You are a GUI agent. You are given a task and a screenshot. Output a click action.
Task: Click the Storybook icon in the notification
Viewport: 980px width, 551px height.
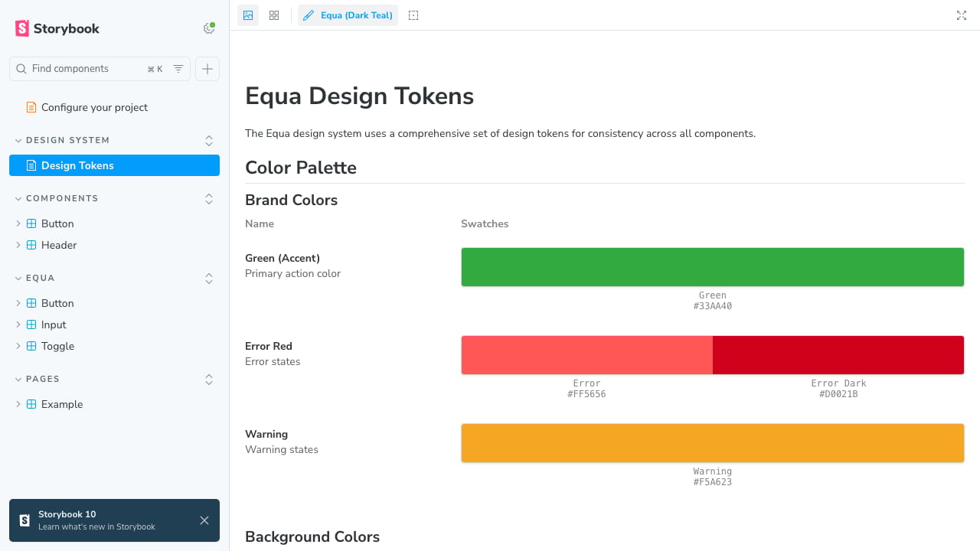24,520
